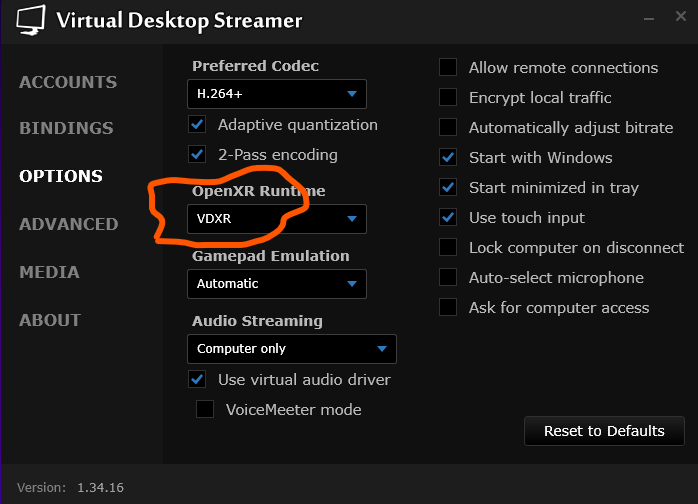Disable Start with Windows
Viewport: 698px width, 504px height.
[448, 158]
